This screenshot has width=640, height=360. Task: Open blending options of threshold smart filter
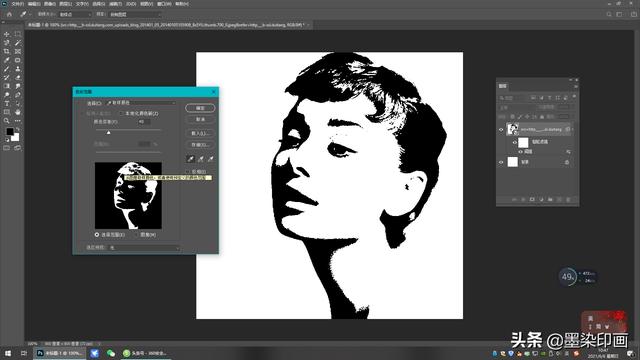coord(569,151)
